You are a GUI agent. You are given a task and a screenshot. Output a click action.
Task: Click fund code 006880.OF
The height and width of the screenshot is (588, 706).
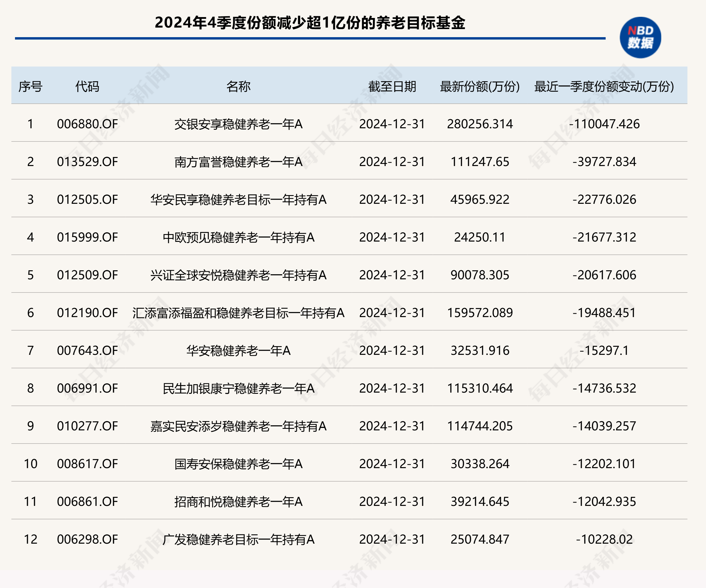pos(88,124)
